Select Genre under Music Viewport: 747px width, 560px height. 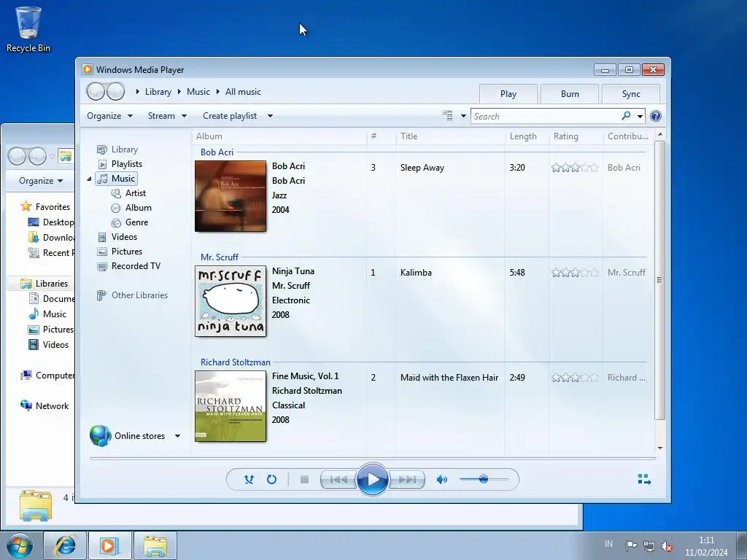pos(136,222)
